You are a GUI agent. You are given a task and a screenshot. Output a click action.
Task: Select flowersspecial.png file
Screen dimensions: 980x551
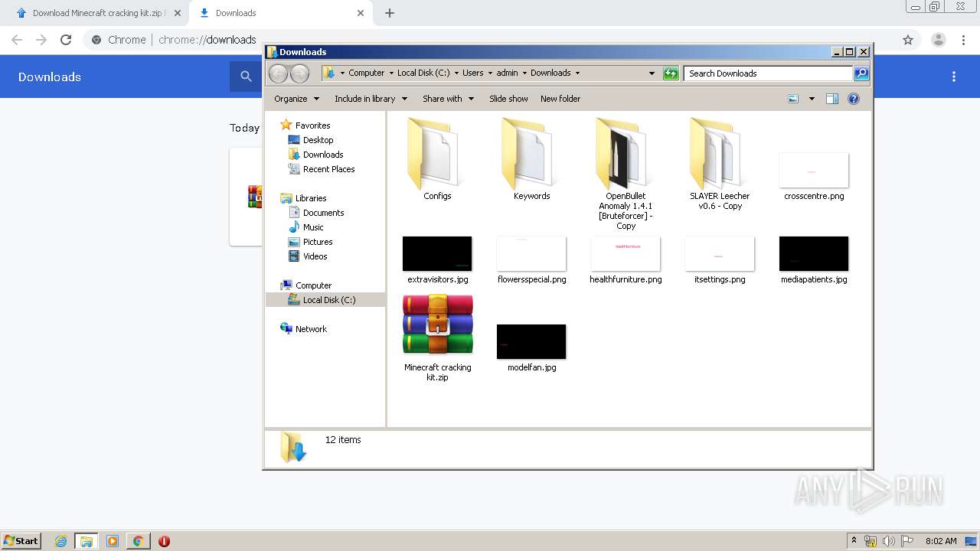pyautogui.click(x=531, y=260)
